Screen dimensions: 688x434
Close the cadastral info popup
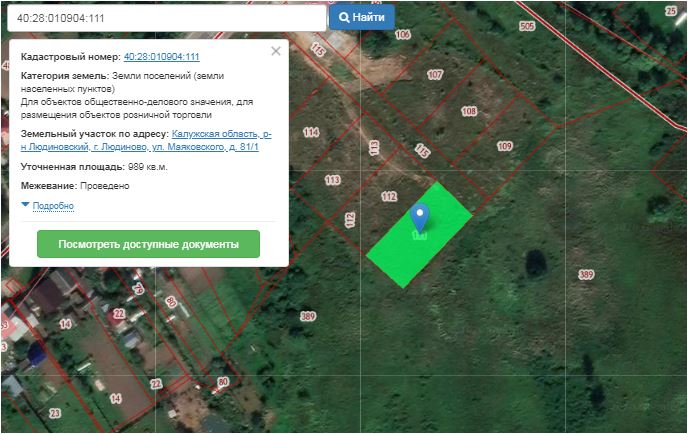pos(276,51)
